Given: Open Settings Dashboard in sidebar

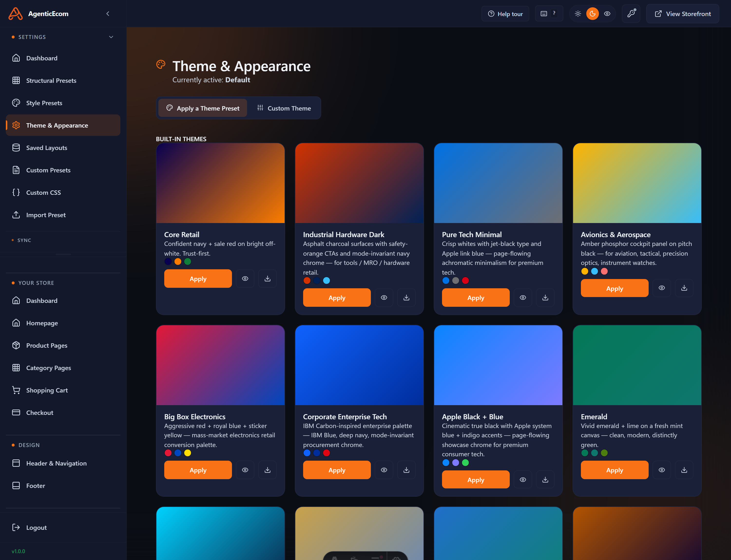Looking at the screenshot, I should tap(63, 58).
